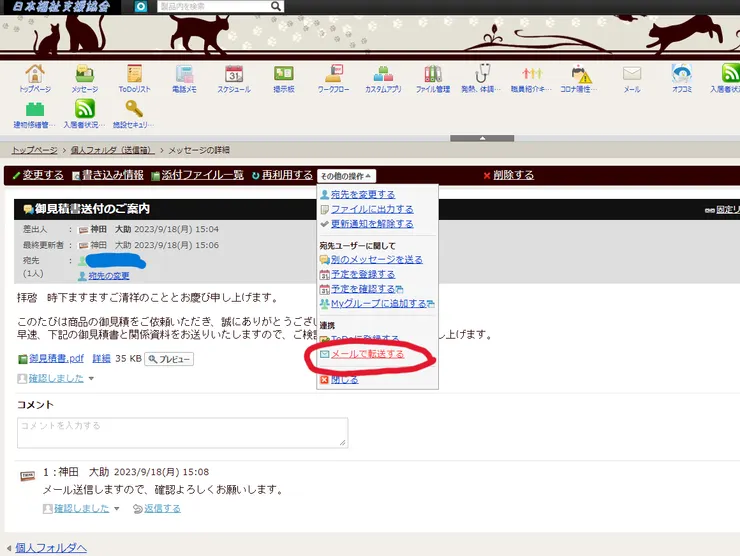Open the 御見積書.pdf attachment link
Image resolution: width=740 pixels, height=556 pixels.
tap(58, 358)
